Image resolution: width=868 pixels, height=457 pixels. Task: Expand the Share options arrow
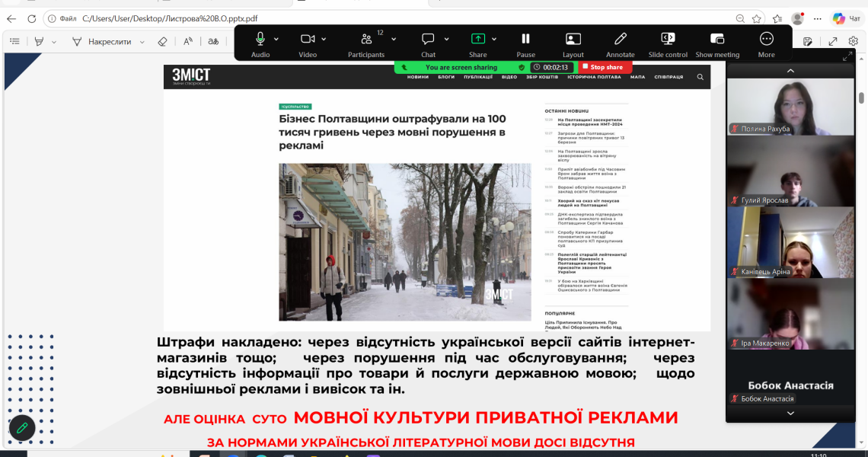(494, 40)
